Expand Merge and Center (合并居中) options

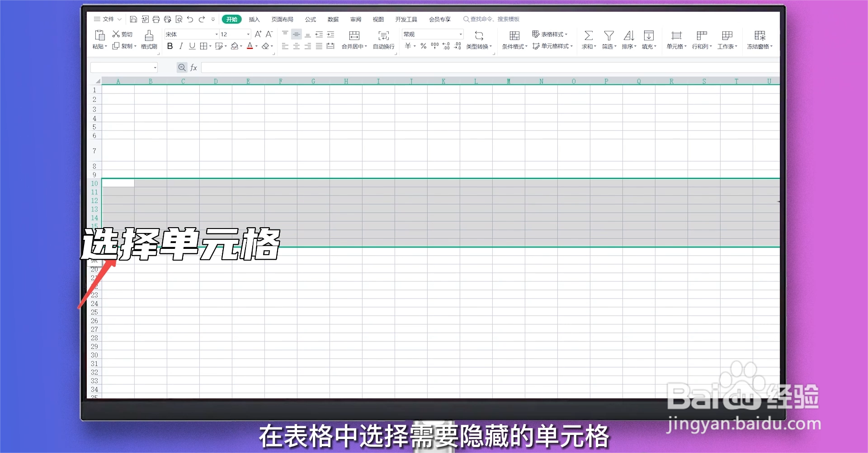(x=366, y=47)
